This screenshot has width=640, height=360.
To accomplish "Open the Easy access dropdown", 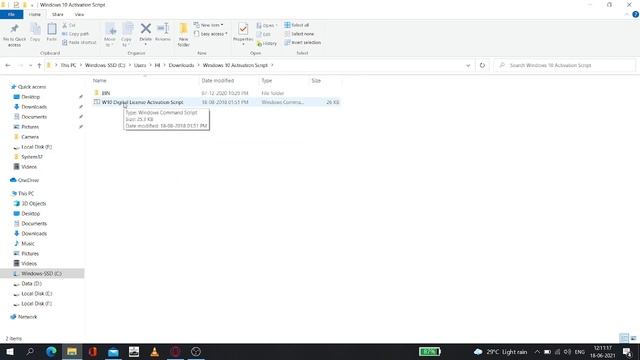I will pos(210,34).
